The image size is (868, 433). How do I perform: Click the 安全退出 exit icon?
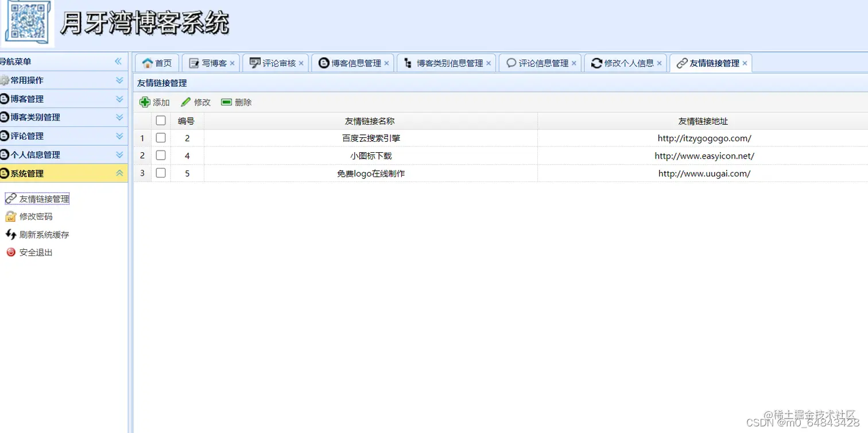click(x=10, y=252)
